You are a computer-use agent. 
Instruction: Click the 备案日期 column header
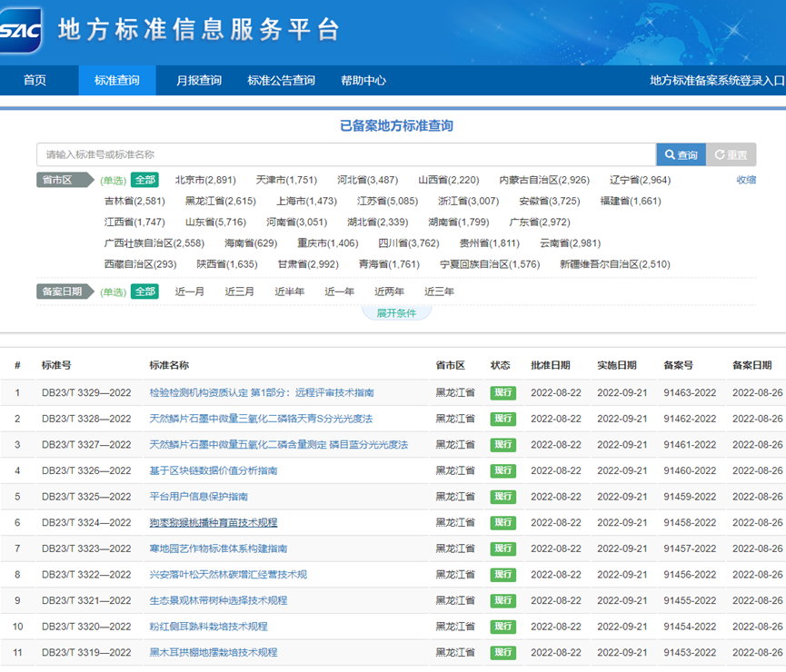point(751,365)
